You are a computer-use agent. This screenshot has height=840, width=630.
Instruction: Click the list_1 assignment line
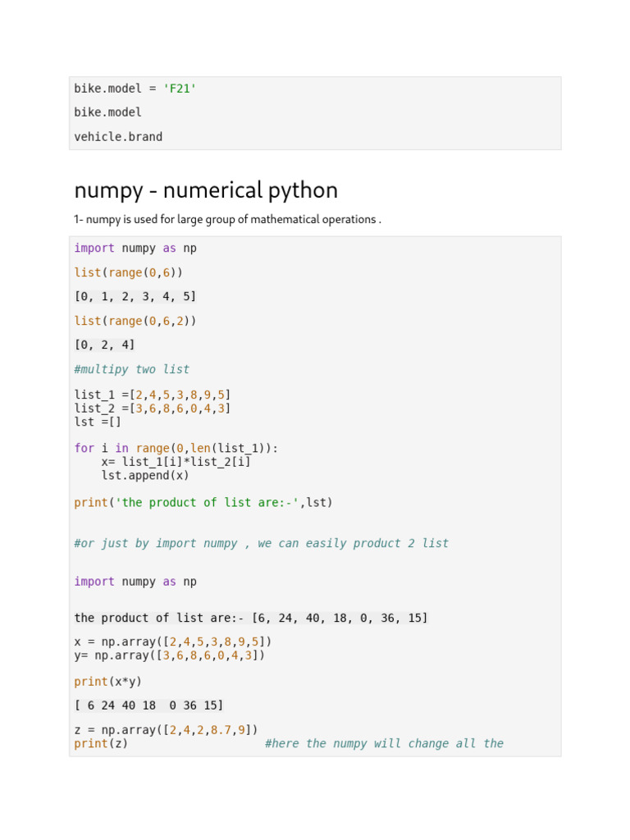coord(153,395)
